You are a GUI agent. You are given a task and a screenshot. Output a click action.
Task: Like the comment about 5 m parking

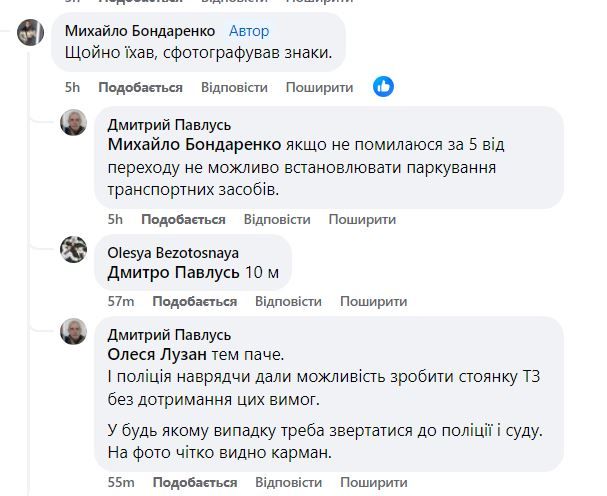pyautogui.click(x=183, y=219)
